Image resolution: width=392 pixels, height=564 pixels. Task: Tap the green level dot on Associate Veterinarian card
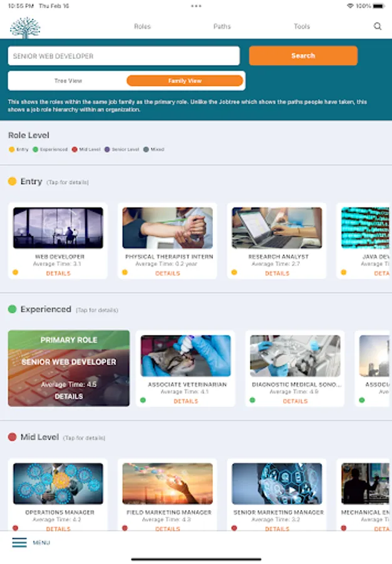click(x=143, y=400)
